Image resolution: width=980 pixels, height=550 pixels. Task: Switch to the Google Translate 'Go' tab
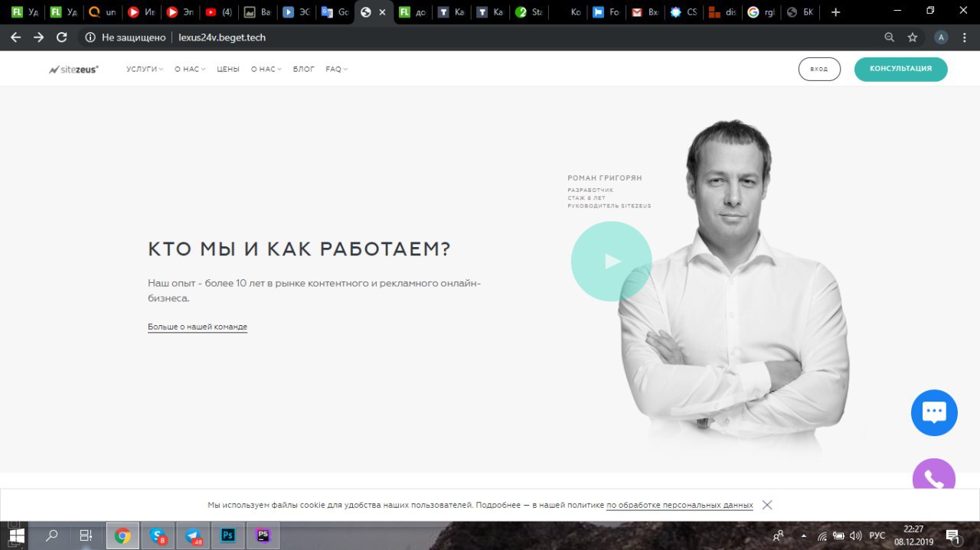[x=335, y=12]
